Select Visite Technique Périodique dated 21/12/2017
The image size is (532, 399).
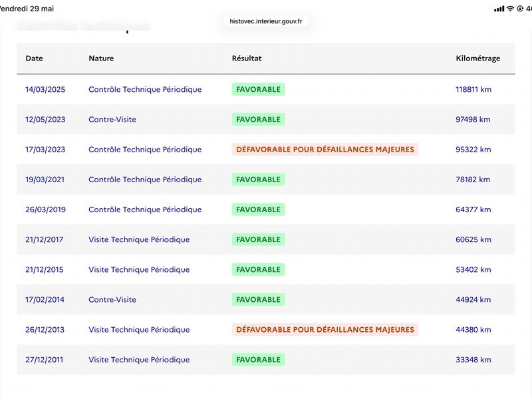(x=139, y=239)
